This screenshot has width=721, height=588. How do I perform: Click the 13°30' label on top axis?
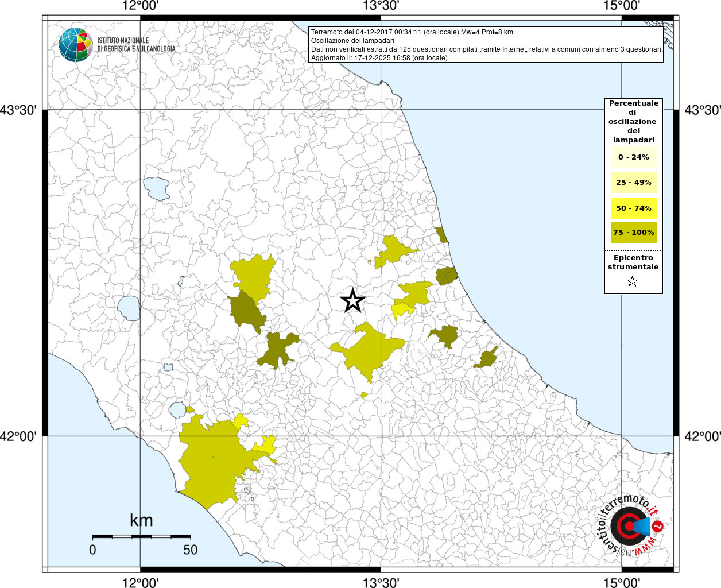(381, 6)
